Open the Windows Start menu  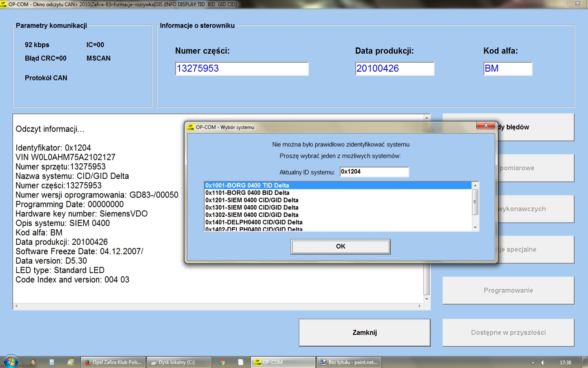[x=11, y=362]
